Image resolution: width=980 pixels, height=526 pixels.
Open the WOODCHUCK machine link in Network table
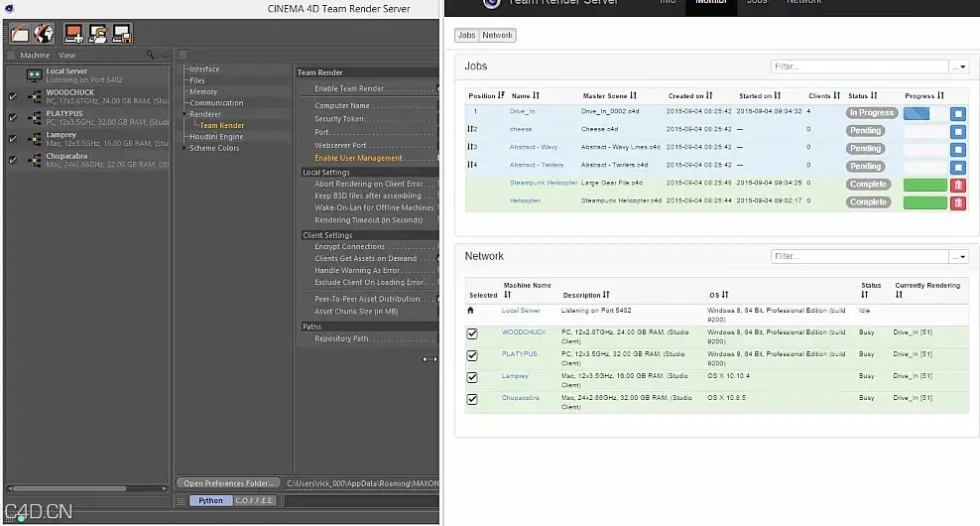(524, 332)
